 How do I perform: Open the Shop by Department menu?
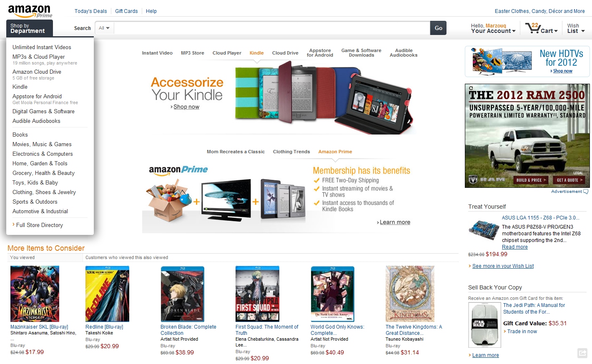click(x=30, y=28)
